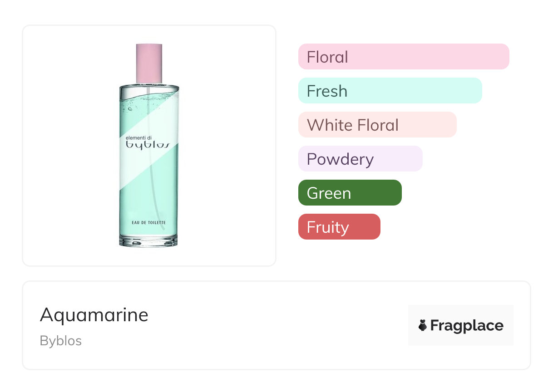Viewport: 553px width, 392px height.
Task: Click the perfume bottle's pink cap
Action: pos(149,63)
